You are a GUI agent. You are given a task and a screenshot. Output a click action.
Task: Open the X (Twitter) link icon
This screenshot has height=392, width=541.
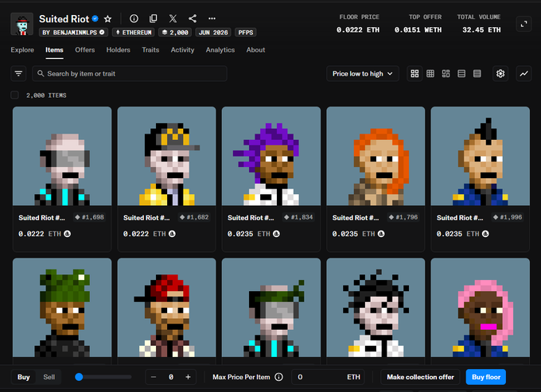(173, 18)
